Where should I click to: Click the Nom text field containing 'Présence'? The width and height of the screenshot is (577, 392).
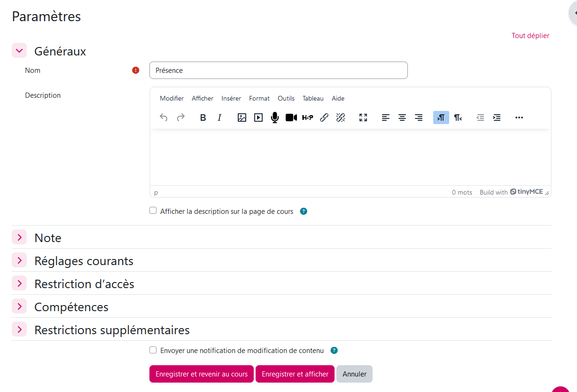tap(278, 71)
